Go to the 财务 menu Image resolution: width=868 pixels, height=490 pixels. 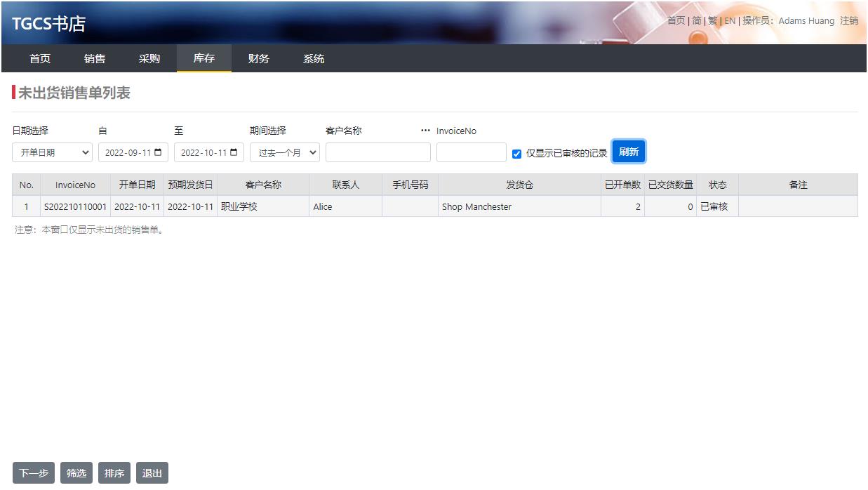[258, 59]
